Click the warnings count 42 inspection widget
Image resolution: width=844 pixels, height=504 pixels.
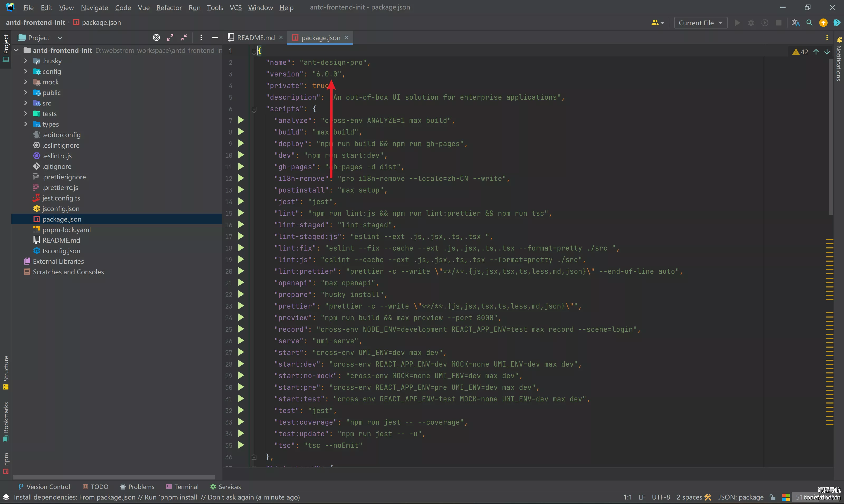coord(800,52)
